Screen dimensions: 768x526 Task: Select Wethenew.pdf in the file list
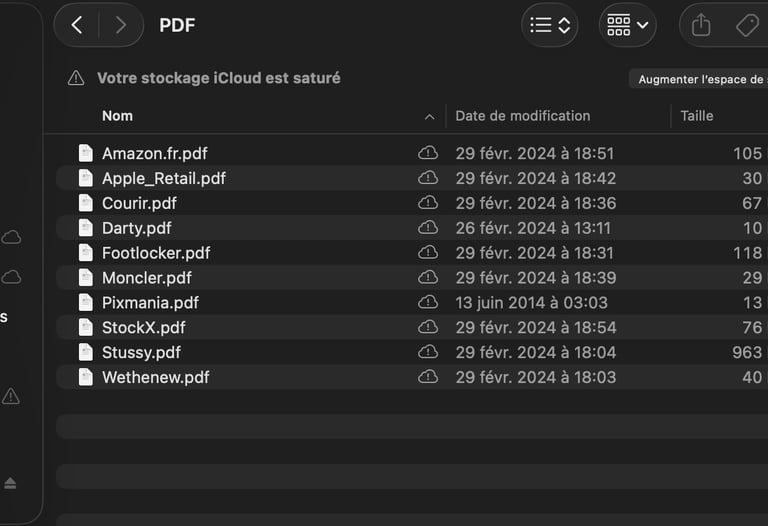coord(155,377)
